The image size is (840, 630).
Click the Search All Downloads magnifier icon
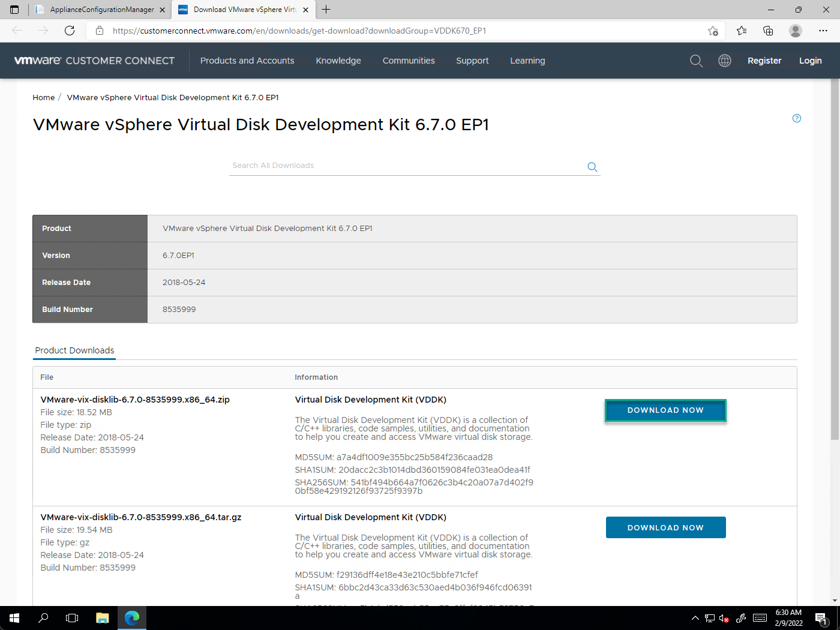tap(592, 167)
